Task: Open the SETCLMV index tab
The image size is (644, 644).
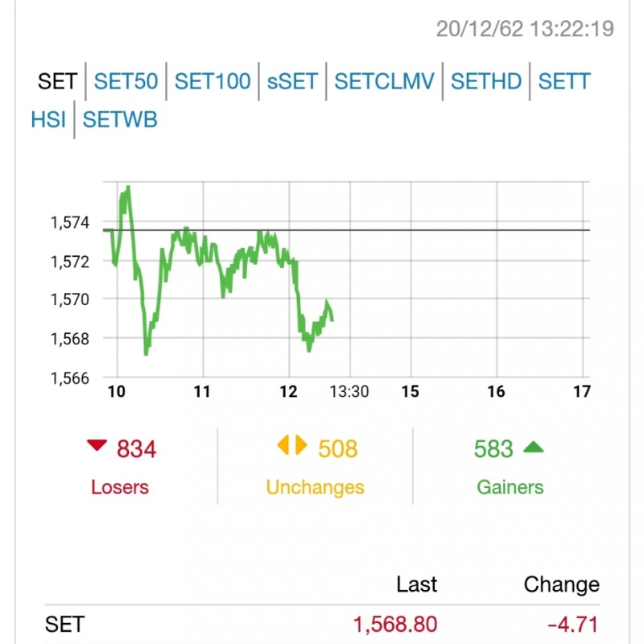Action: [384, 81]
